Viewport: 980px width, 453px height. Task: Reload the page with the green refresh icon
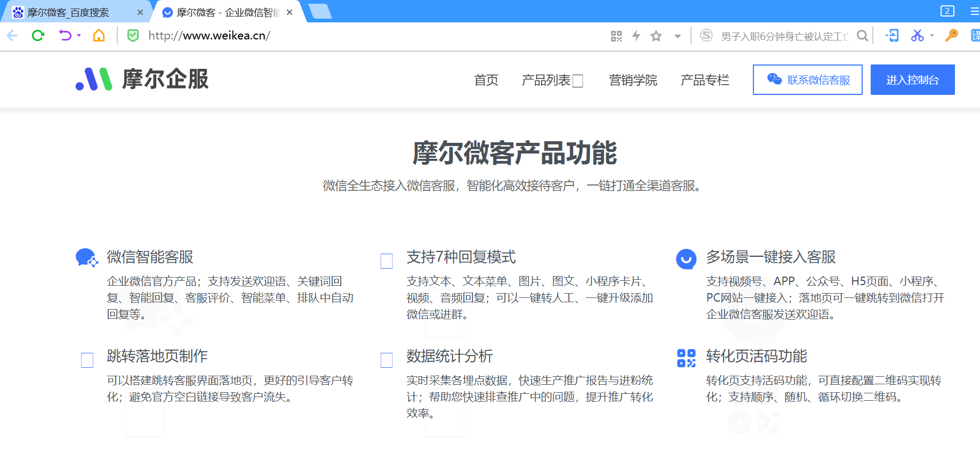click(38, 36)
